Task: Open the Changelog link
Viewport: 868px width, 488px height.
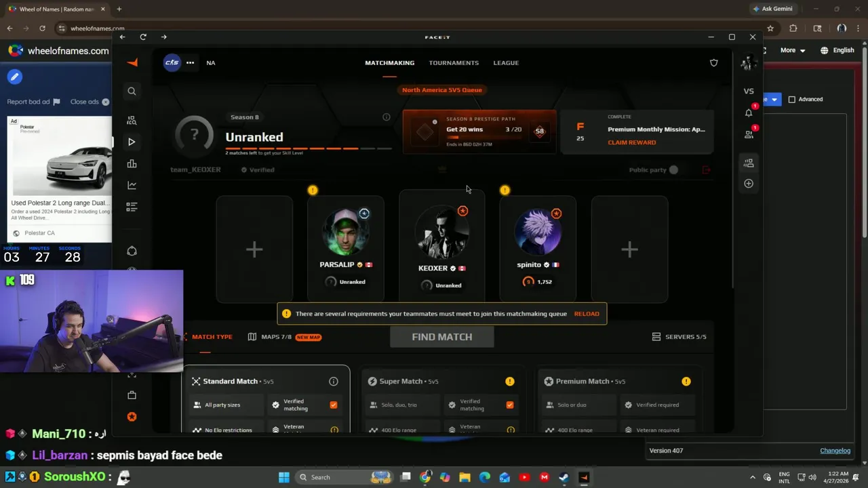Action: [x=835, y=451]
